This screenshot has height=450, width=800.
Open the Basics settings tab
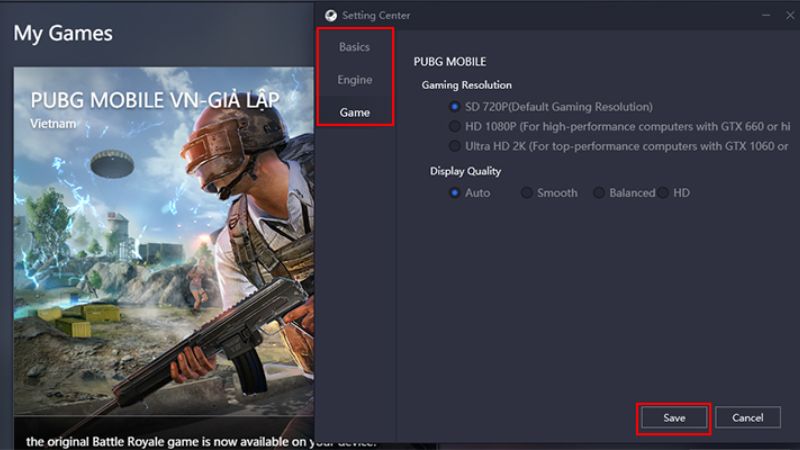(355, 47)
